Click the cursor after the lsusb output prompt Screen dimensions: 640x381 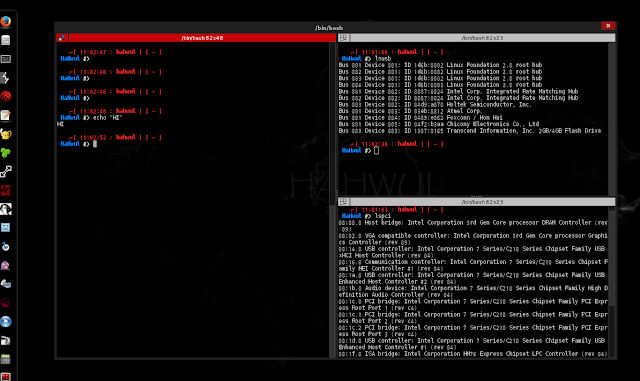tap(376, 151)
